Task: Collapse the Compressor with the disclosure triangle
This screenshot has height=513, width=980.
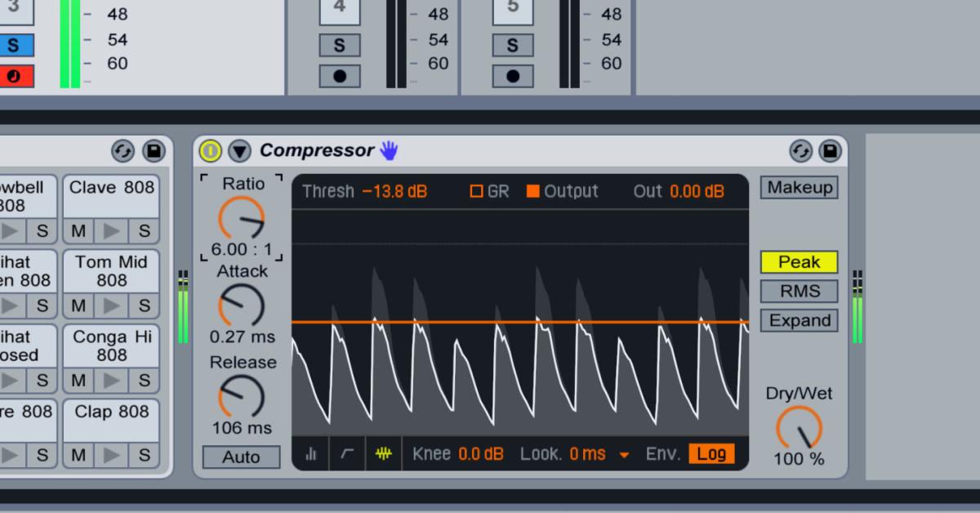Action: coord(239,150)
